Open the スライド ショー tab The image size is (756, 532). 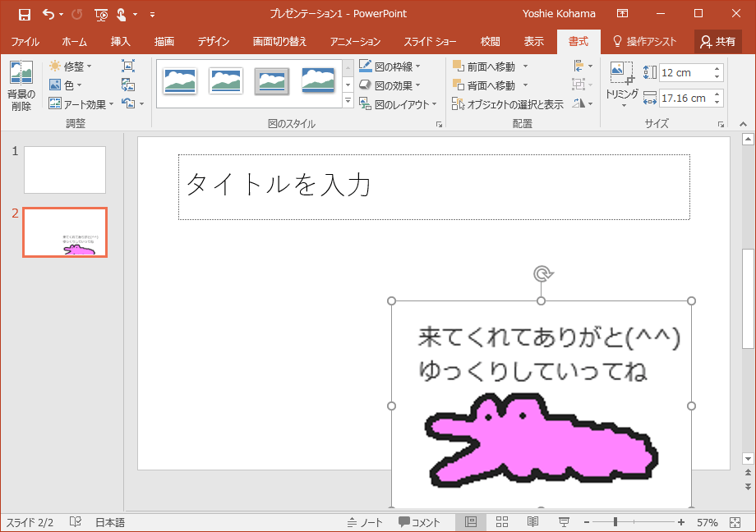pos(430,41)
